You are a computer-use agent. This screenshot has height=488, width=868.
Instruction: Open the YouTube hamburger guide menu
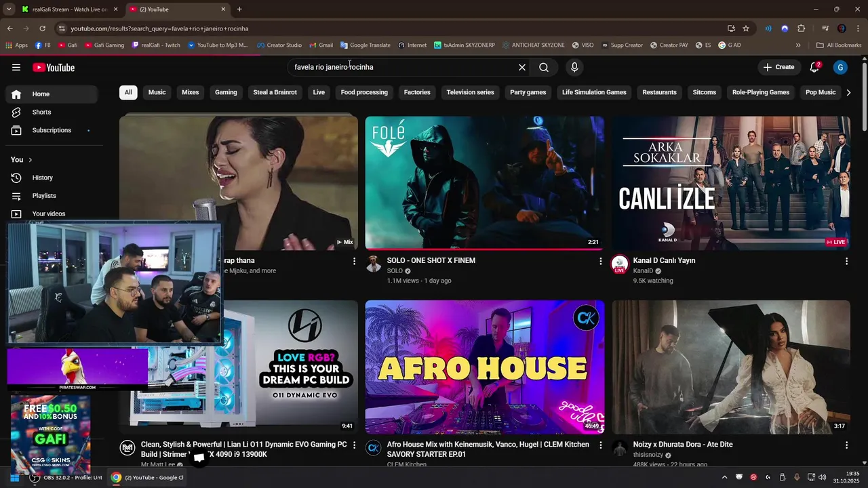tap(16, 67)
